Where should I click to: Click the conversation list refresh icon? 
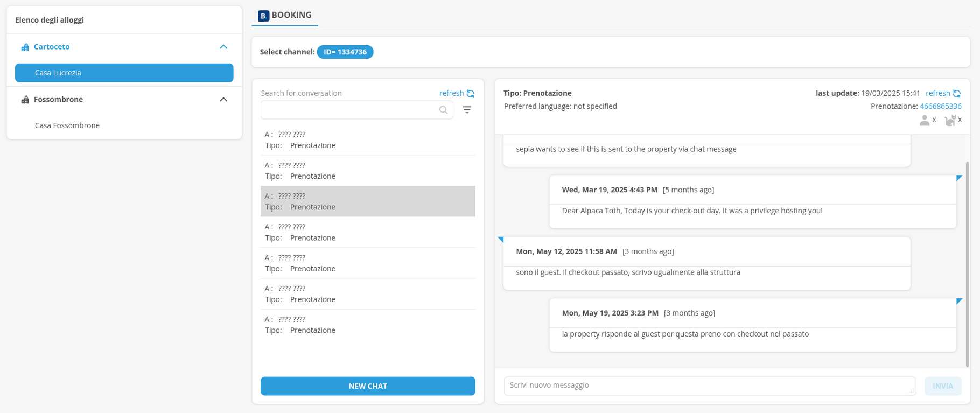[470, 94]
